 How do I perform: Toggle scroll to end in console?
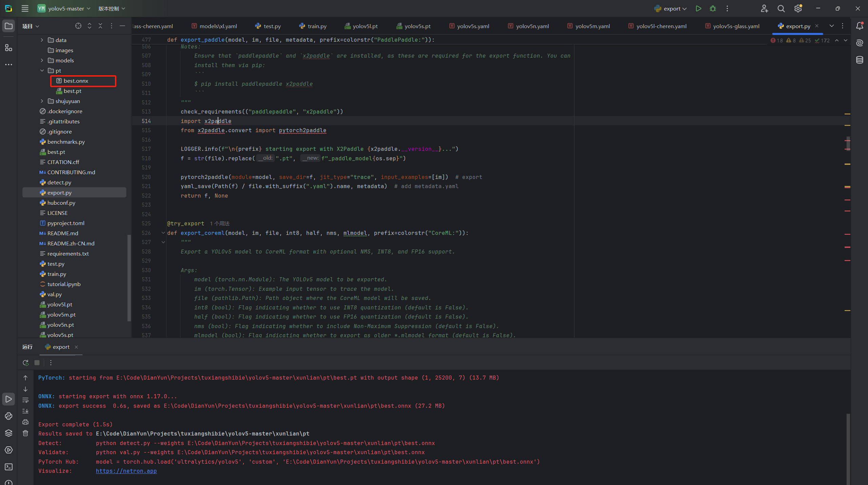pyautogui.click(x=25, y=411)
